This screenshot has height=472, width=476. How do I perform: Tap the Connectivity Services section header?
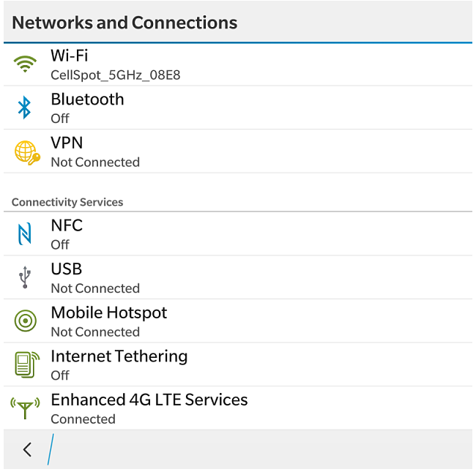pyautogui.click(x=67, y=202)
